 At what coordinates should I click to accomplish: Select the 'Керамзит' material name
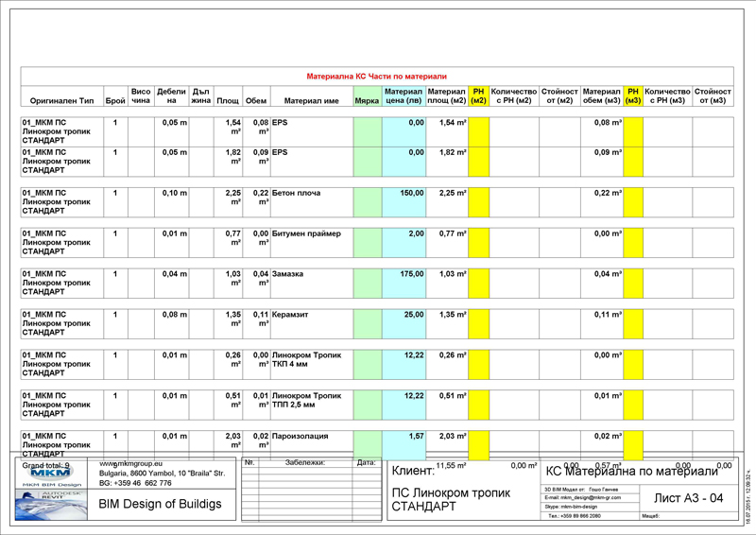click(x=290, y=315)
